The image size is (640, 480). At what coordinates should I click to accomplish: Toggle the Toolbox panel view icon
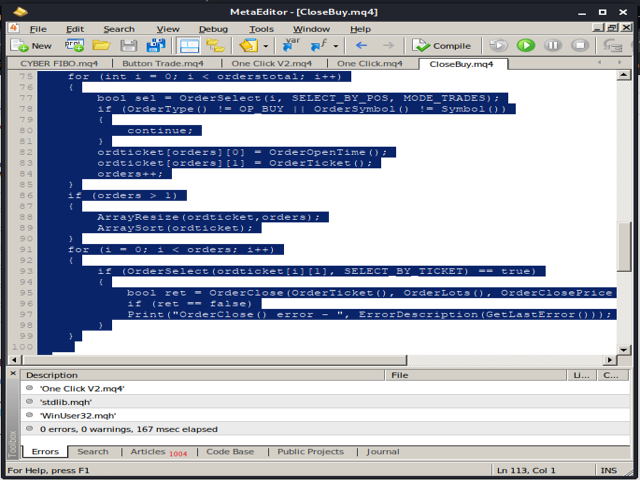(189, 46)
